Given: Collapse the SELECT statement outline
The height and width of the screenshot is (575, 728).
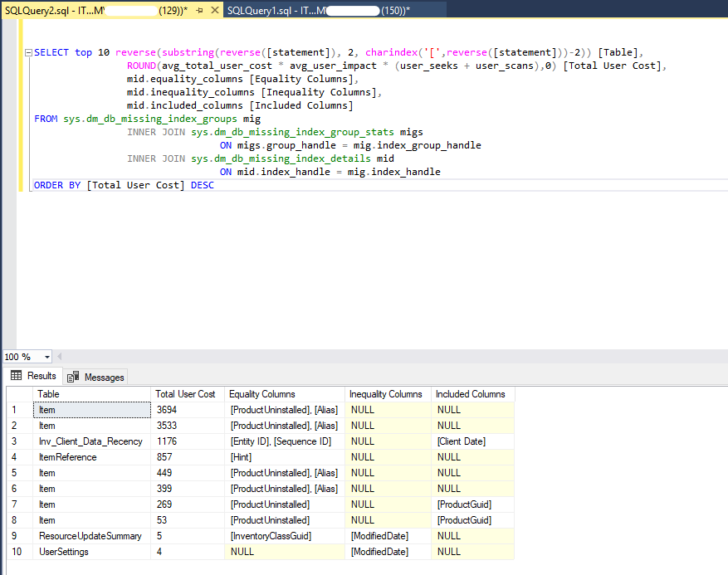Looking at the screenshot, I should (x=27, y=53).
